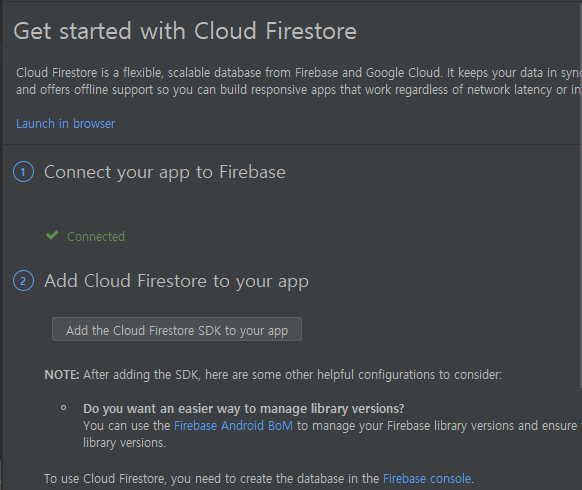Click the Get started with Cloud Firestore title
This screenshot has width=582, height=490.
click(185, 31)
